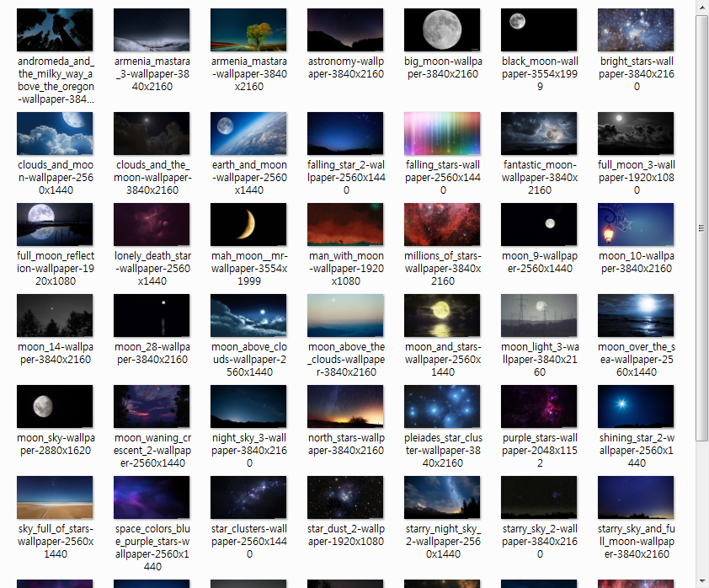Select the purple_stars thumbnail

point(539,406)
